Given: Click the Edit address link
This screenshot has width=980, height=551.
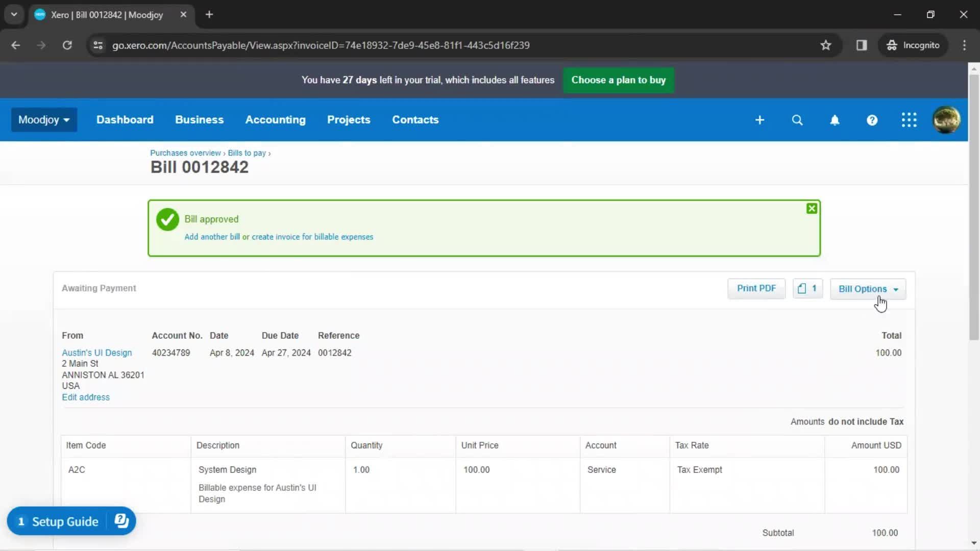Looking at the screenshot, I should tap(85, 397).
